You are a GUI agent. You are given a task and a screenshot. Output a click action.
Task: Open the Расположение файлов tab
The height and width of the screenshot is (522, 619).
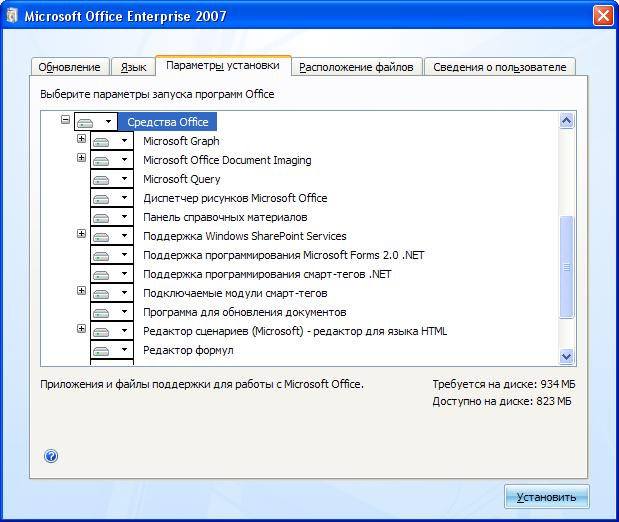click(x=356, y=67)
